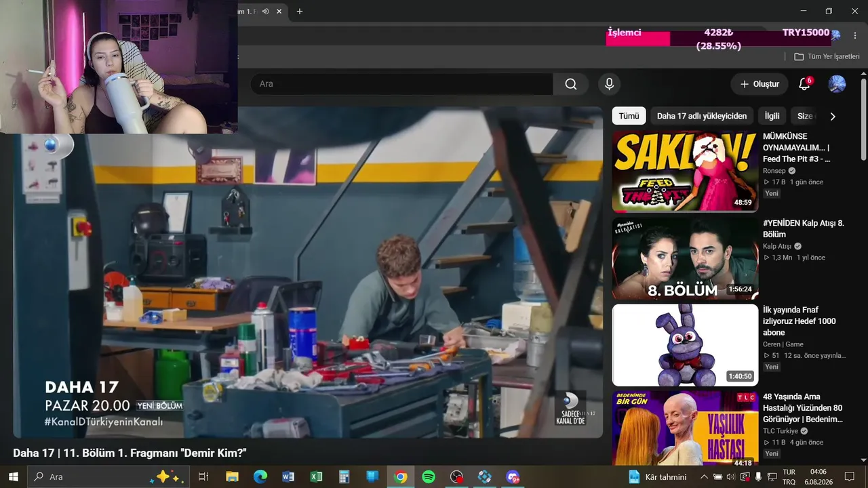Click the Windows taskbar search box

coord(107,476)
